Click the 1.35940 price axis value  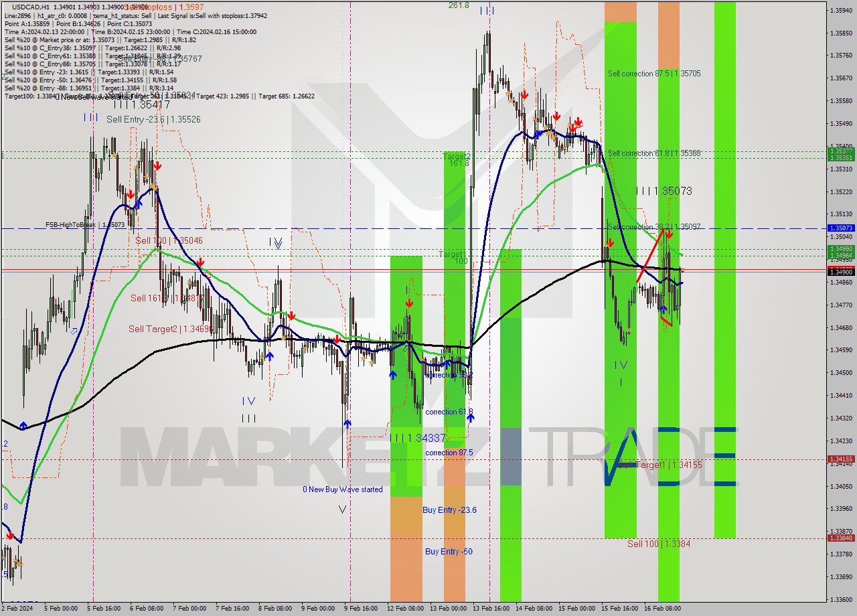pos(841,11)
